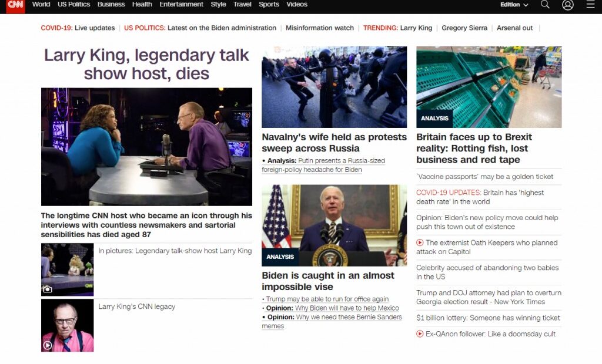This screenshot has height=364, width=602.
Task: Open the Sports section
Action: pyautogui.click(x=269, y=4)
